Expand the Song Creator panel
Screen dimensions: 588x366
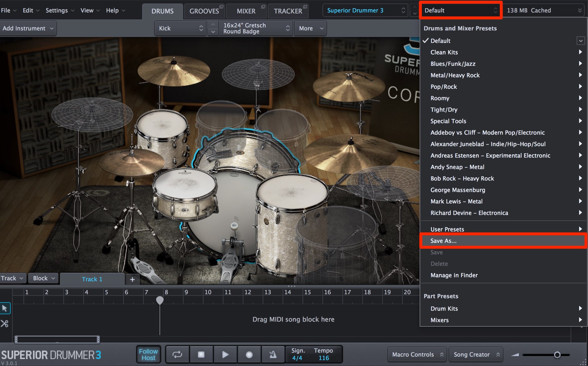click(476, 355)
